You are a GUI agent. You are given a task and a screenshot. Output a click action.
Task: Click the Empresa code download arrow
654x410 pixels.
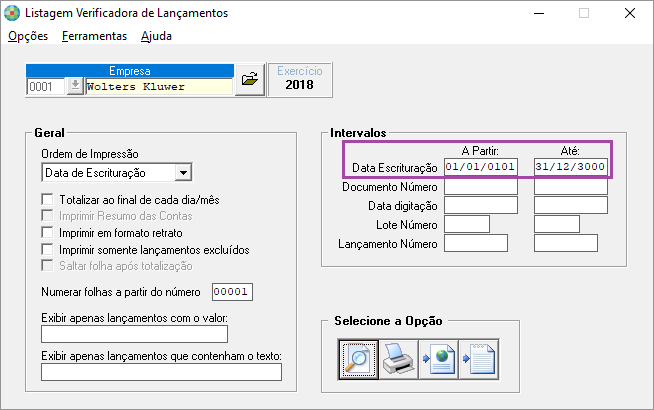pyautogui.click(x=75, y=86)
